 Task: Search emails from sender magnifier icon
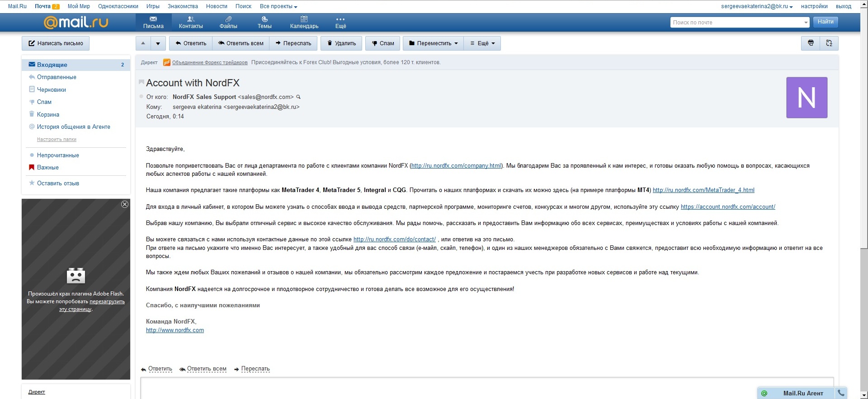[298, 97]
